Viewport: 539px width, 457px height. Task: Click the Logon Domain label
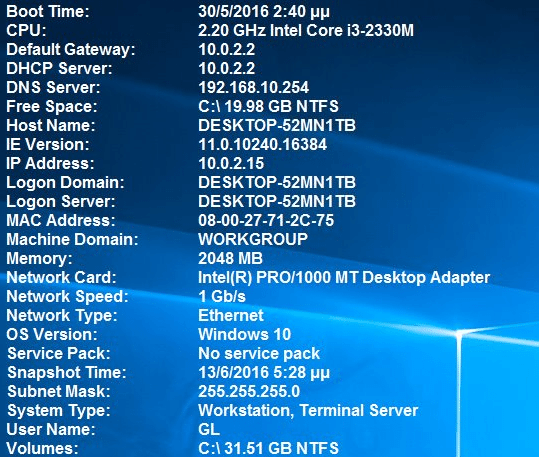point(65,183)
